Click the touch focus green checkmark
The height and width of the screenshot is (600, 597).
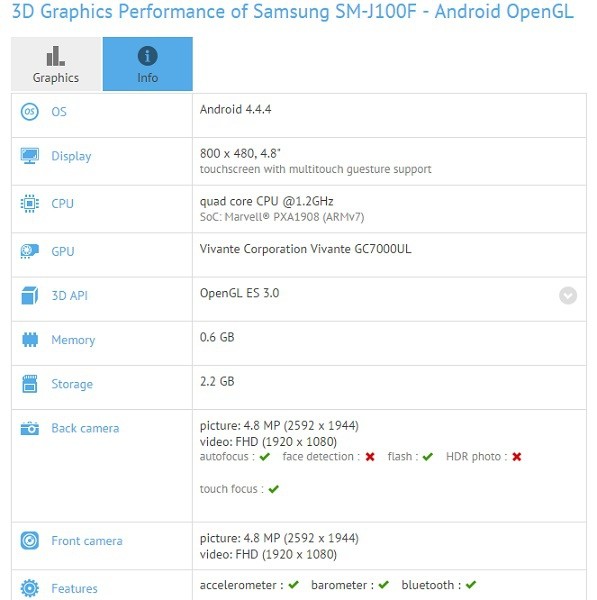(x=274, y=489)
